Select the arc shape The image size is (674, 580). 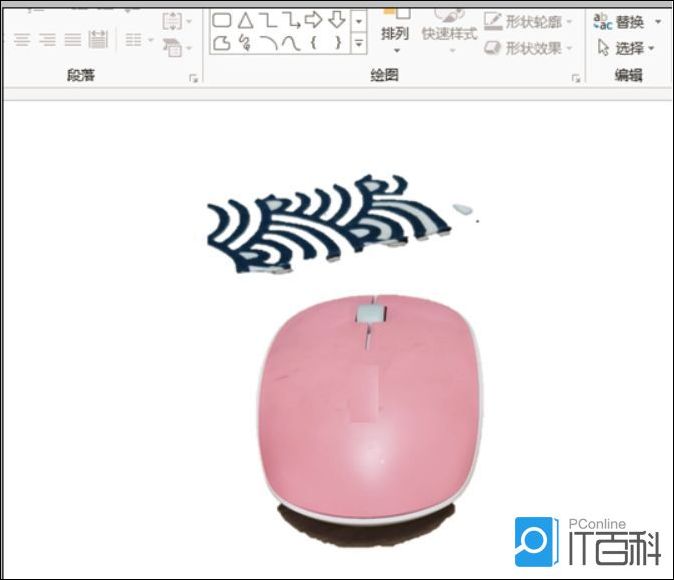pyautogui.click(x=270, y=43)
